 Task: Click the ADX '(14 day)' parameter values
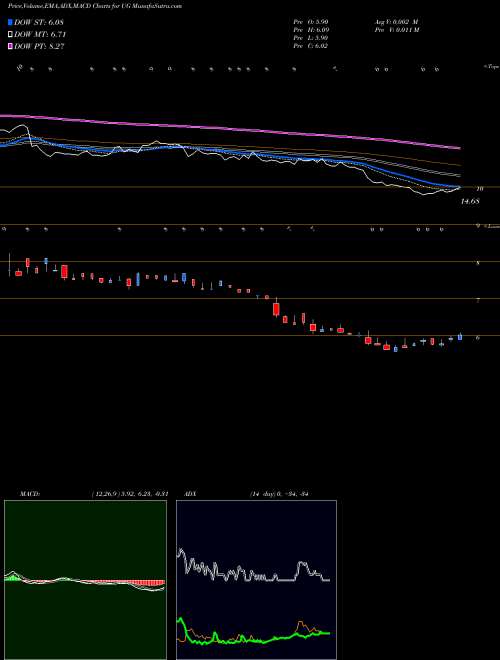(279, 494)
